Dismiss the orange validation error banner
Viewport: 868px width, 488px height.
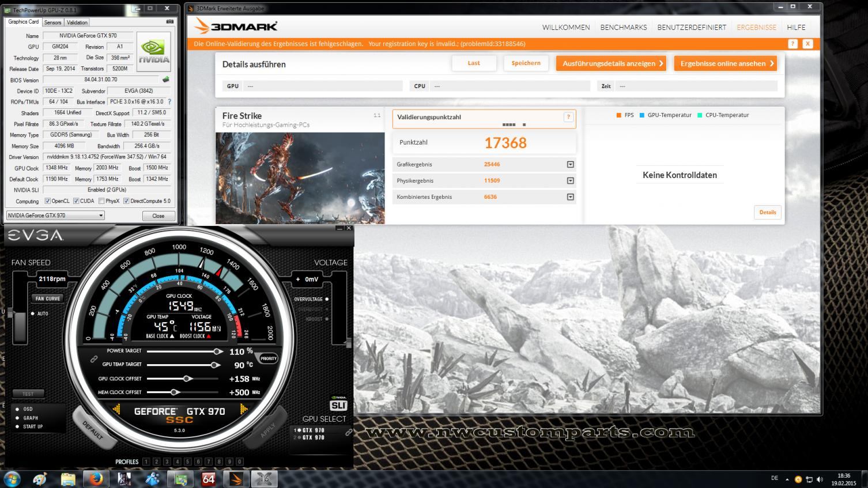pyautogui.click(x=807, y=44)
